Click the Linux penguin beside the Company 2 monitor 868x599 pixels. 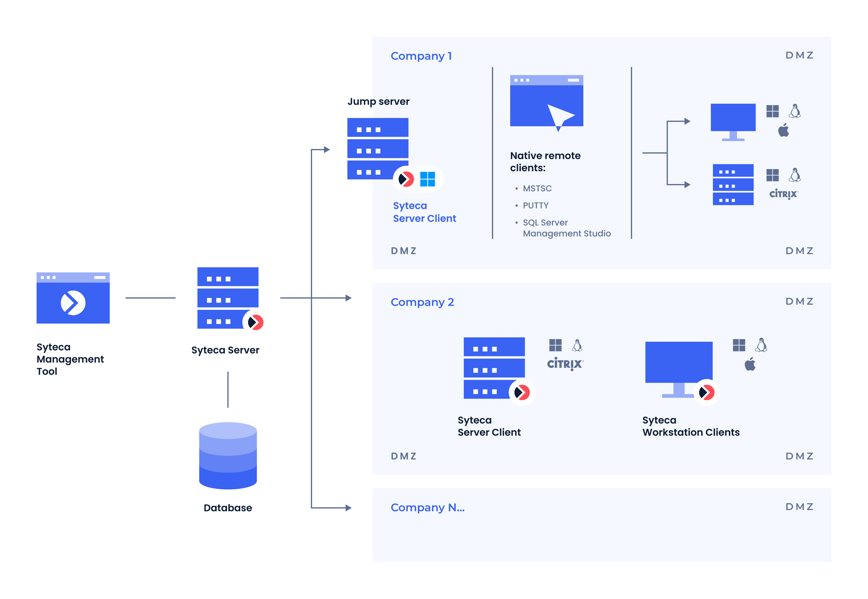tap(761, 345)
